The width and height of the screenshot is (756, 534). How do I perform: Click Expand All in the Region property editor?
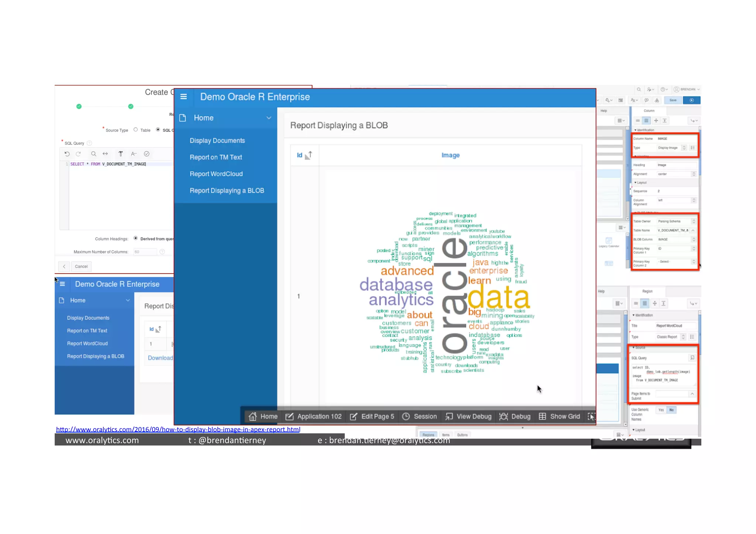(663, 303)
